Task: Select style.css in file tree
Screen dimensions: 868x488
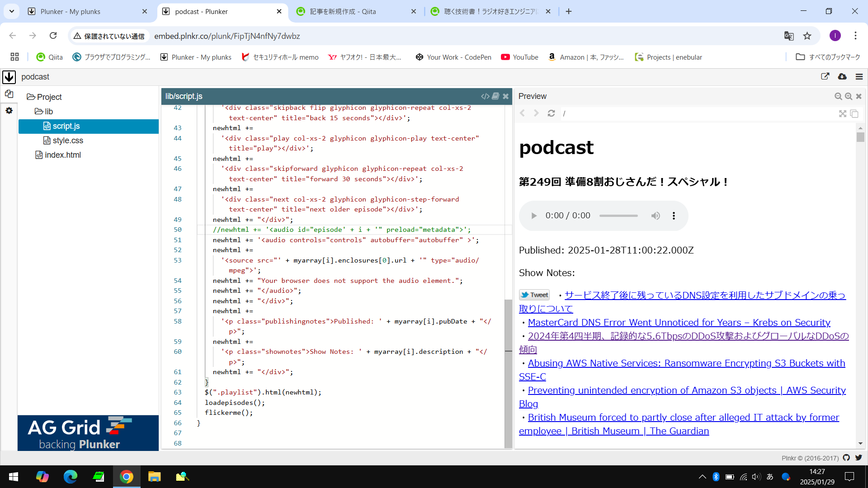Action: [x=68, y=141]
